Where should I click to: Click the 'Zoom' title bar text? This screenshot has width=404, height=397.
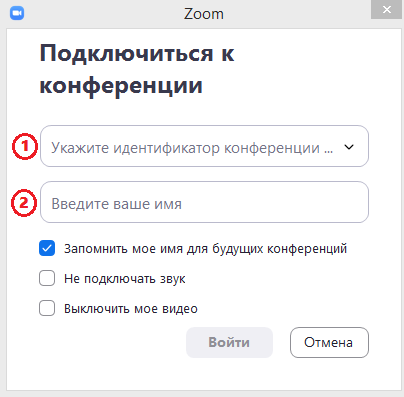pos(204,14)
